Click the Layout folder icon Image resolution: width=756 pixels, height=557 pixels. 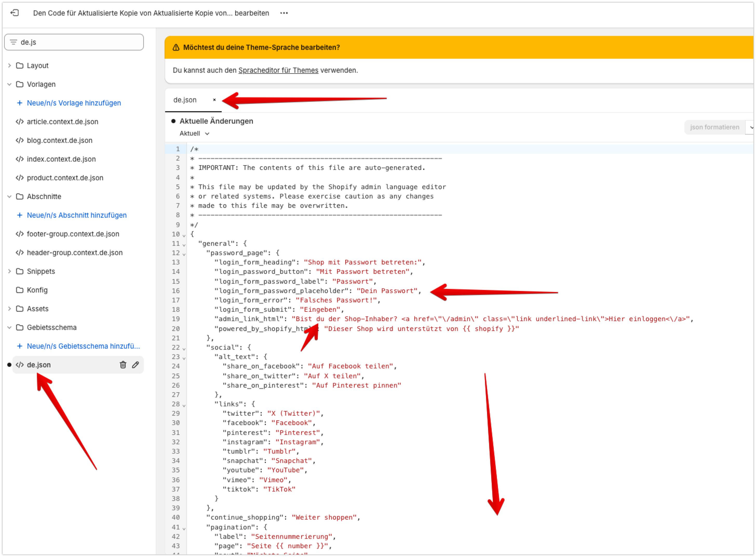pos(20,65)
